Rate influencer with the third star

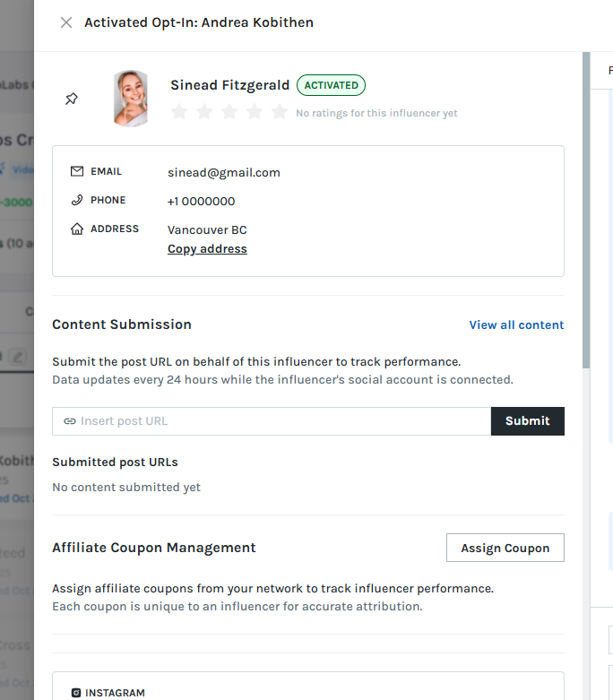[x=229, y=112]
